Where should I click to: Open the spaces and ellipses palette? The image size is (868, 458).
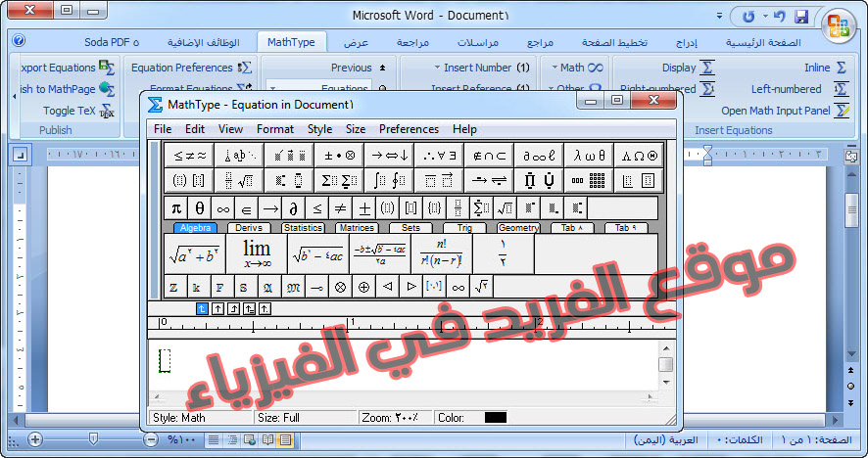(x=239, y=156)
